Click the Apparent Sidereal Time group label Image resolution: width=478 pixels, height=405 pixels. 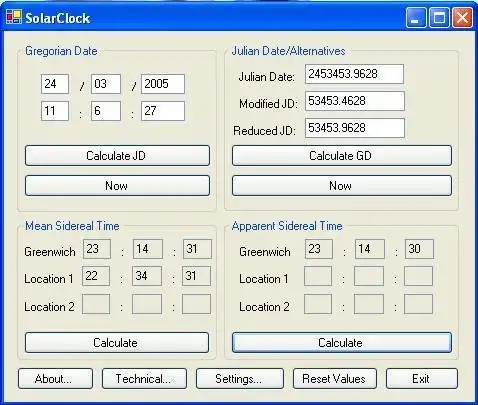point(287,226)
